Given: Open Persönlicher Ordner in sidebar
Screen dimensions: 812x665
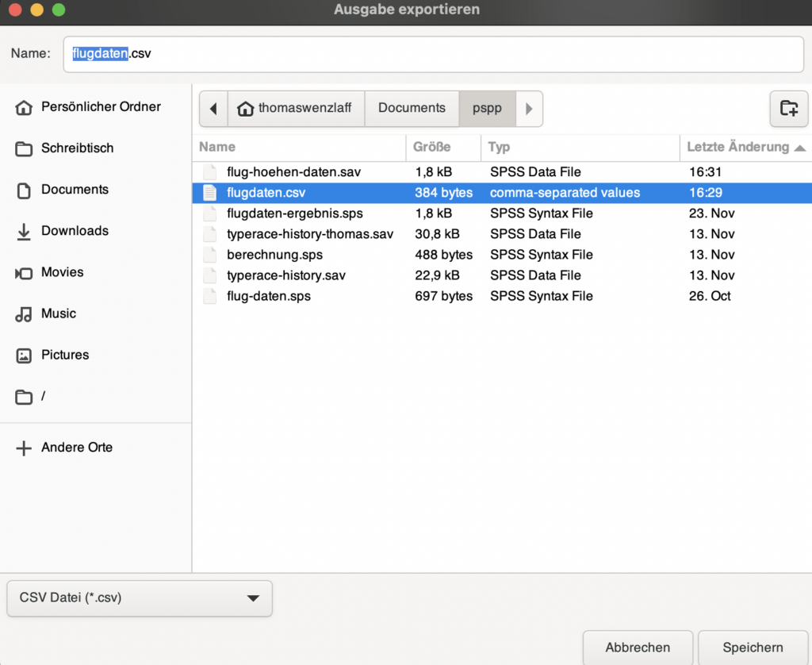Looking at the screenshot, I should (x=100, y=107).
